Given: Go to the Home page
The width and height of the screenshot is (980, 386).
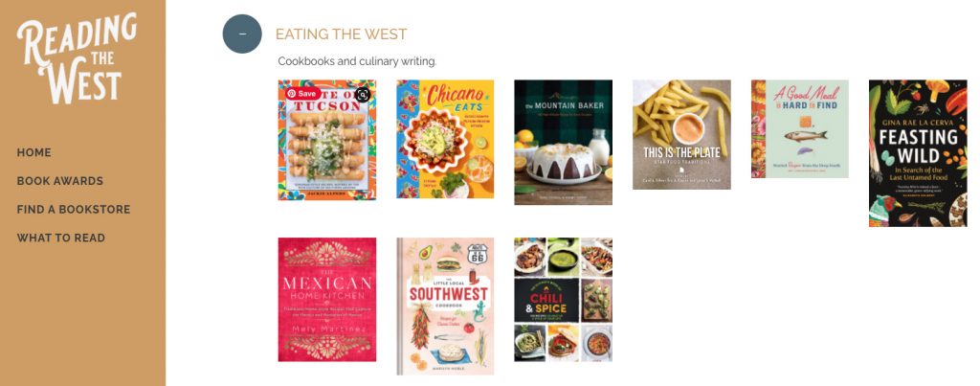Looking at the screenshot, I should tap(33, 152).
